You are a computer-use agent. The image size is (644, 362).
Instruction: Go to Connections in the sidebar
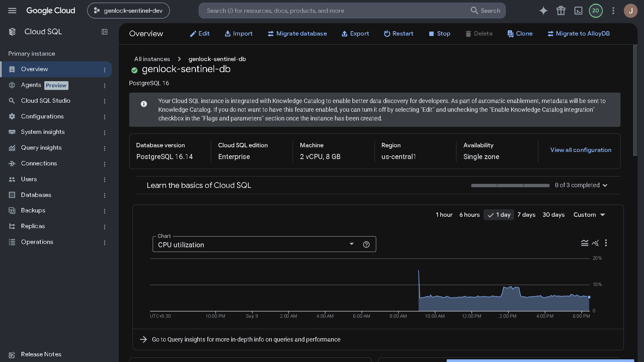coord(39,163)
